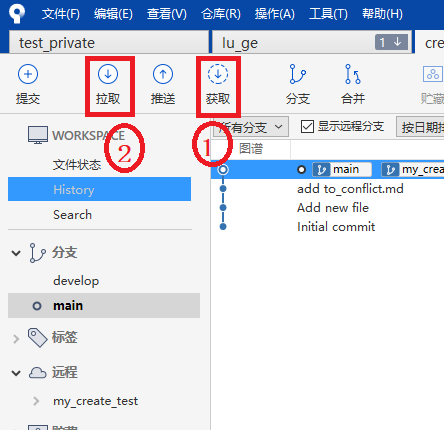Switch to the partially visible cre tab
444x430 pixels.
[x=430, y=42]
